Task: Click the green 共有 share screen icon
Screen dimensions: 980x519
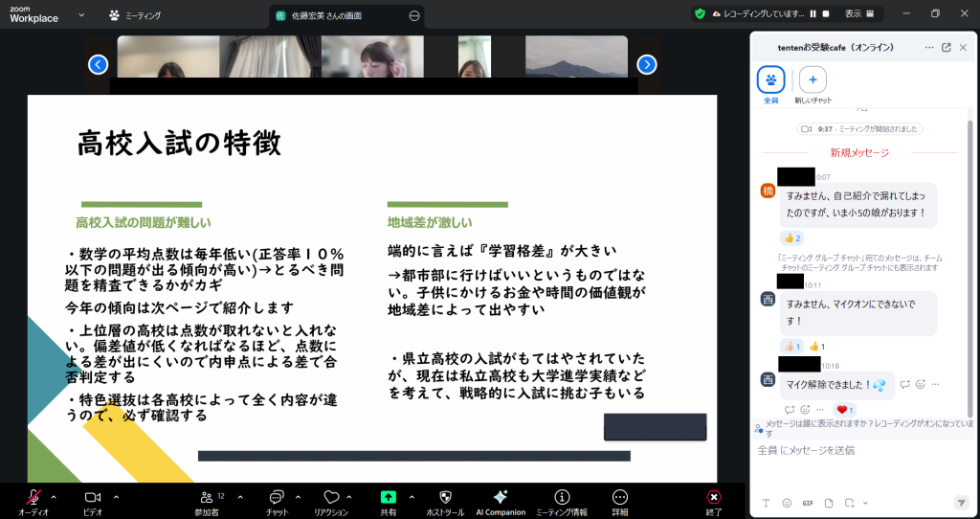Action: click(x=388, y=497)
